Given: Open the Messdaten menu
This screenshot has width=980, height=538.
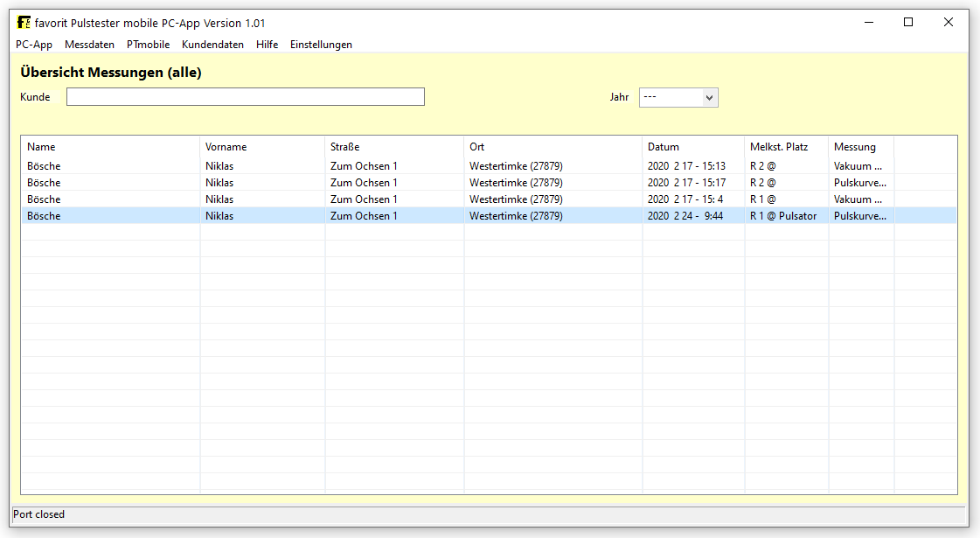Looking at the screenshot, I should click(89, 45).
